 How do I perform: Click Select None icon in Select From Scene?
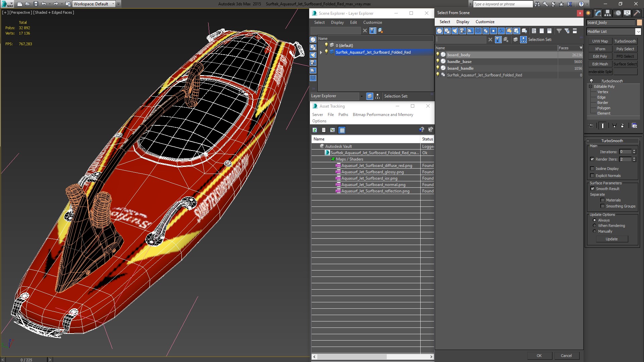click(x=542, y=31)
